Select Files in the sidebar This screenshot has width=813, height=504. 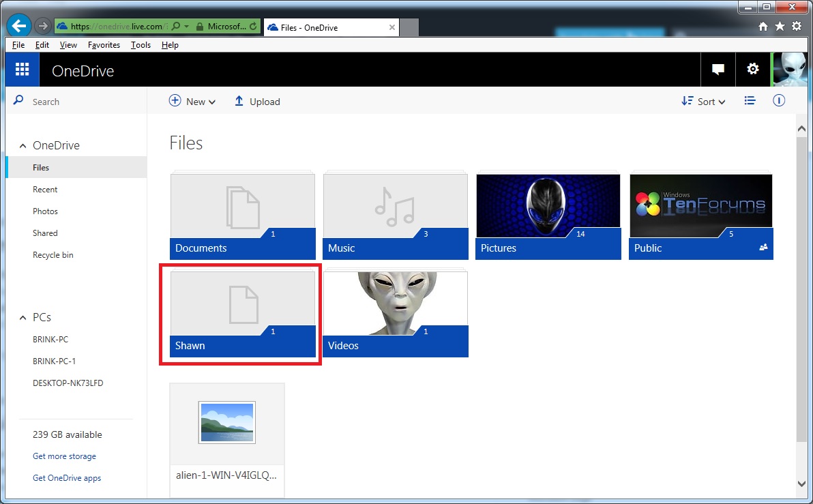coord(77,168)
